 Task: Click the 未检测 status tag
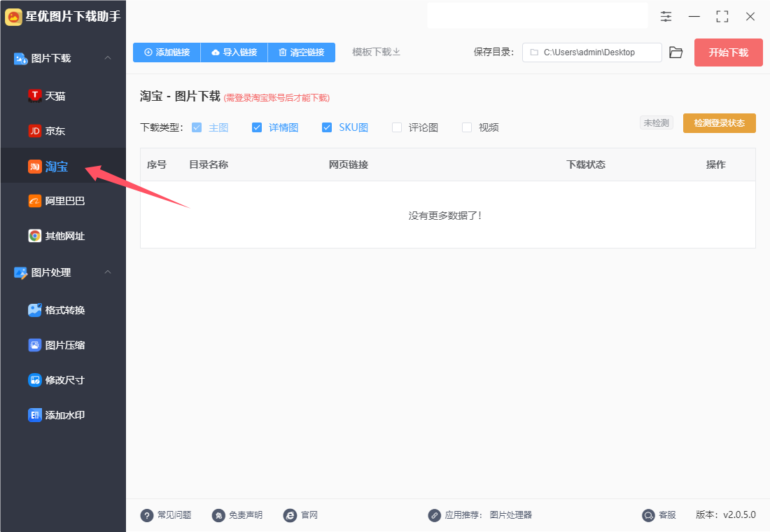657,122
